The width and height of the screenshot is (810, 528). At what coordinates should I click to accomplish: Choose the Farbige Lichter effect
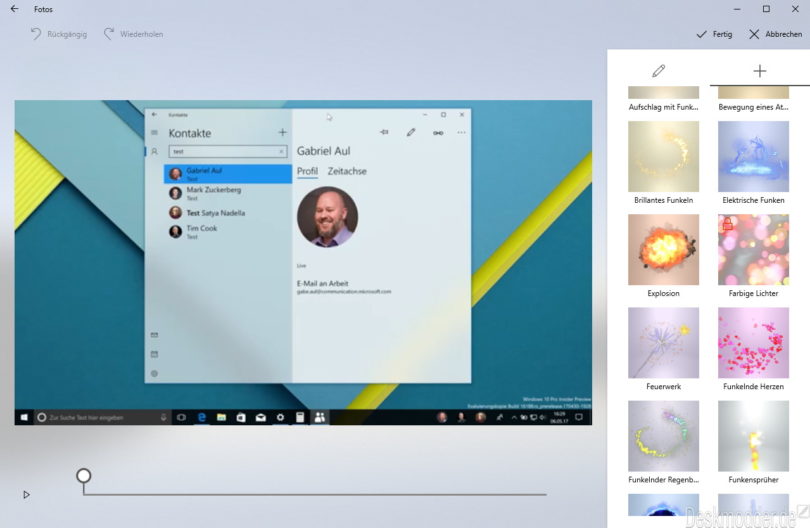(753, 249)
